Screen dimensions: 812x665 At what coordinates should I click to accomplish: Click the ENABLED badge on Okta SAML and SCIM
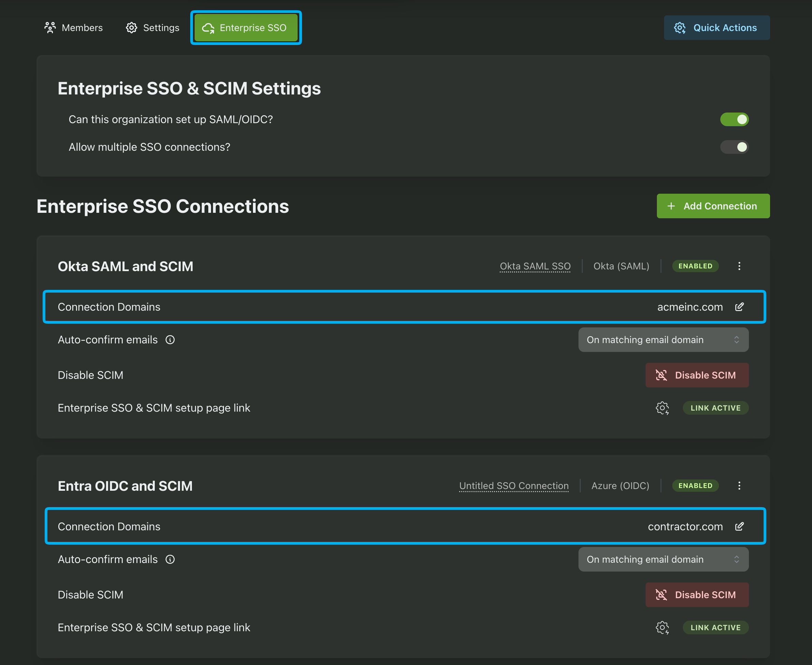(695, 266)
